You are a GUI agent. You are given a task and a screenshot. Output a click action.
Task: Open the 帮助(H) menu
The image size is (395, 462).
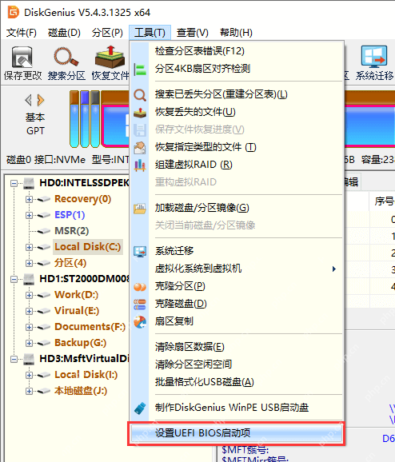pyautogui.click(x=236, y=33)
